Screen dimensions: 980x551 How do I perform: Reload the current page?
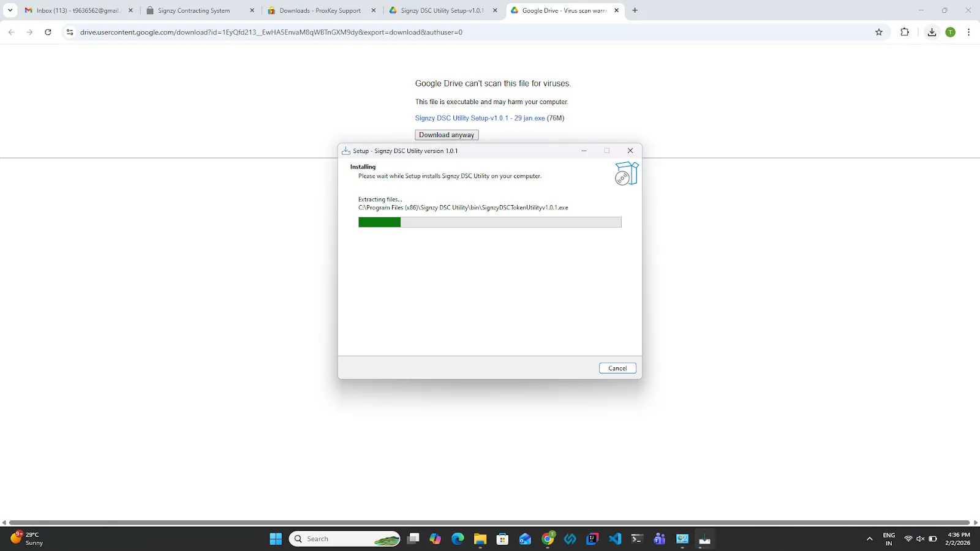(x=48, y=32)
